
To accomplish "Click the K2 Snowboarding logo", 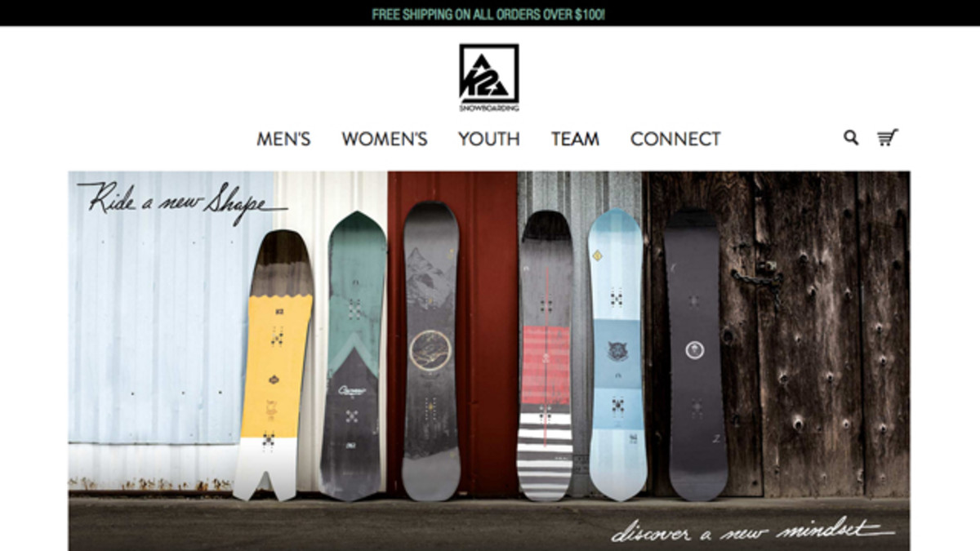I will tap(488, 78).
